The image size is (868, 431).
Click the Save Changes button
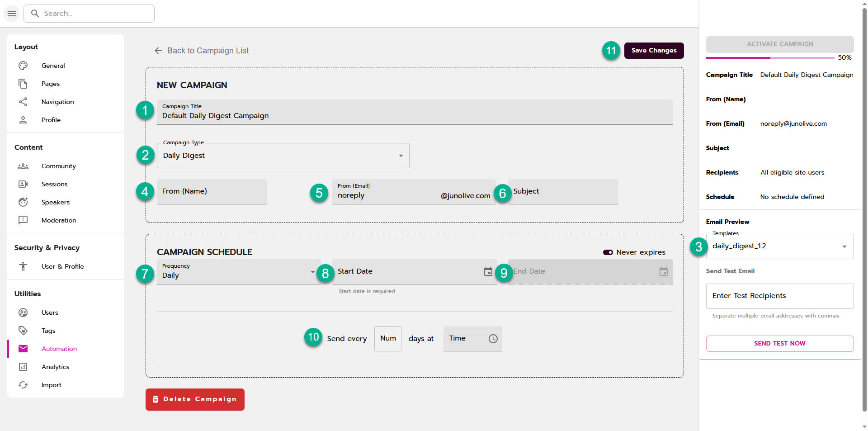pyautogui.click(x=654, y=51)
